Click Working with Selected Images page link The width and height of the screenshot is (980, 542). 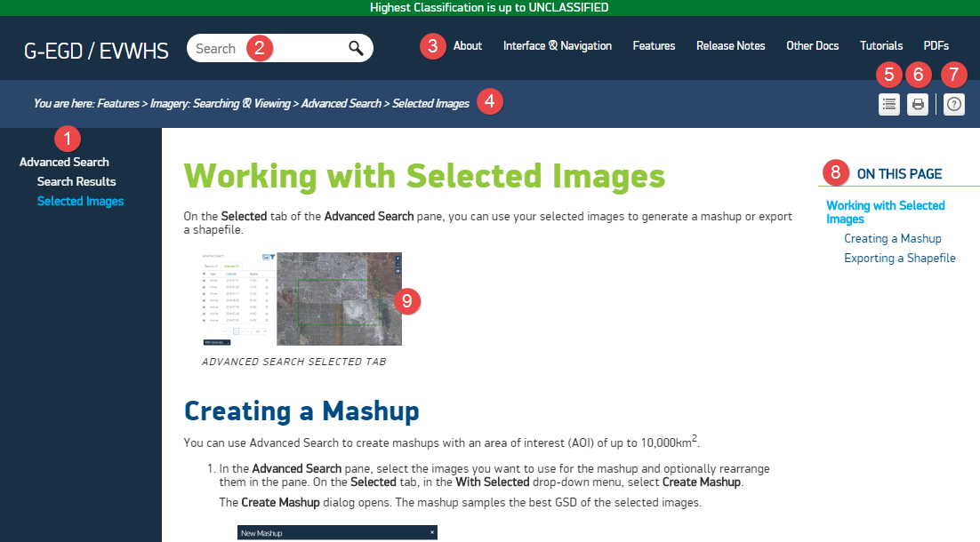tap(885, 211)
